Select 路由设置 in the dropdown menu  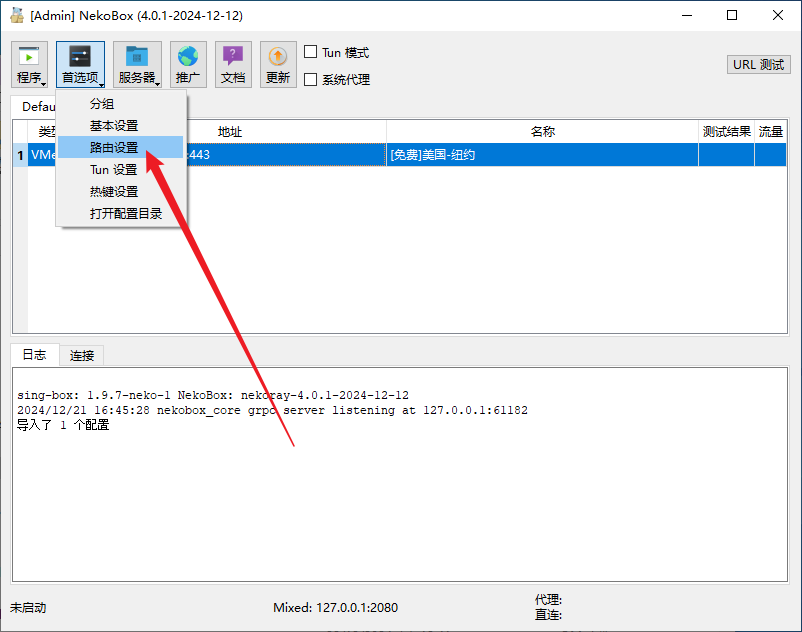coord(121,147)
